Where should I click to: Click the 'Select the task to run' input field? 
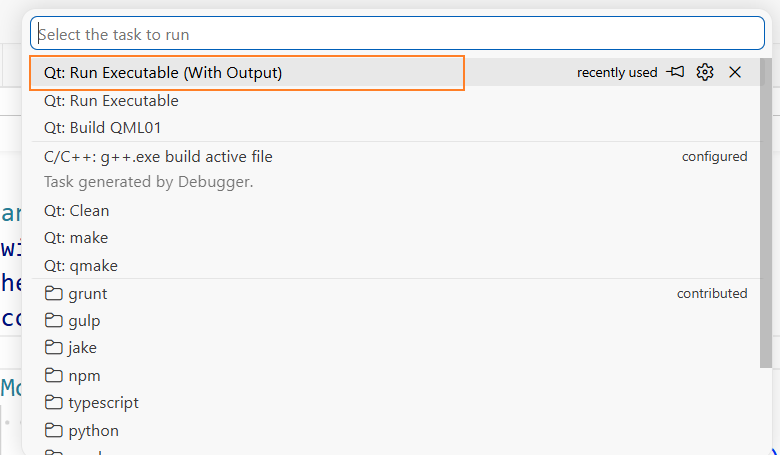[x=397, y=34]
